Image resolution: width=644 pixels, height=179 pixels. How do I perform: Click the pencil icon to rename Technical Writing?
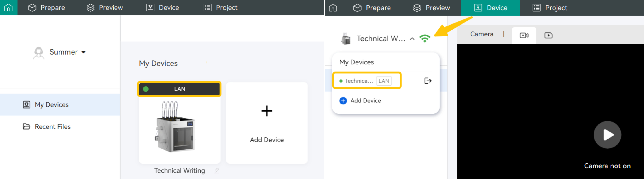click(x=216, y=170)
